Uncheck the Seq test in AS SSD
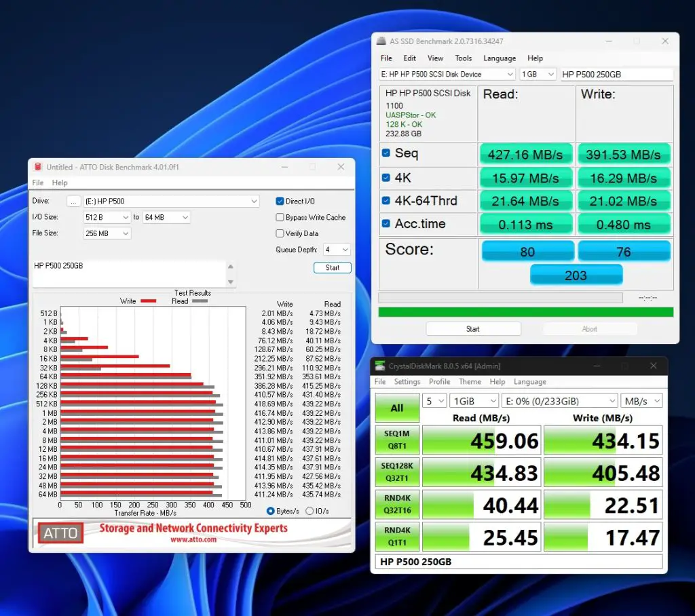Screen dimensions: 695x616 click(x=386, y=153)
